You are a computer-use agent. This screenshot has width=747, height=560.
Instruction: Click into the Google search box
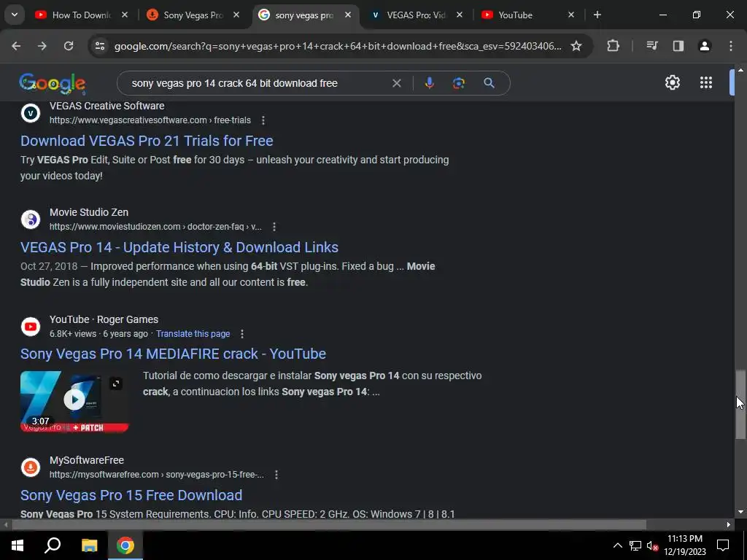[x=258, y=83]
